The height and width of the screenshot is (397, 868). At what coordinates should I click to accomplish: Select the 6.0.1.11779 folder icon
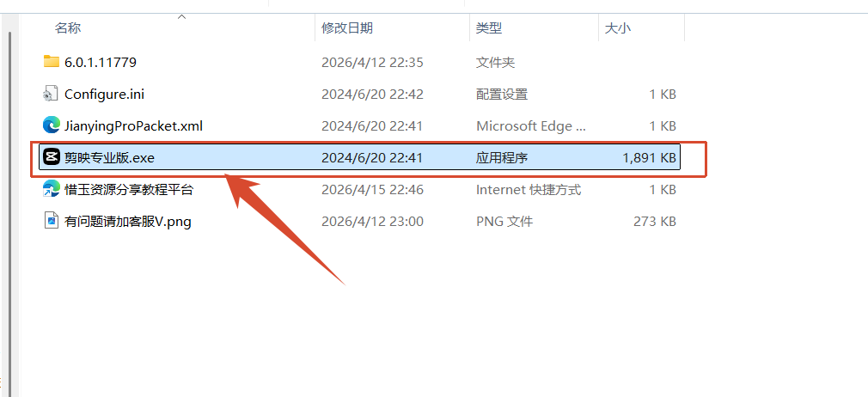point(52,62)
